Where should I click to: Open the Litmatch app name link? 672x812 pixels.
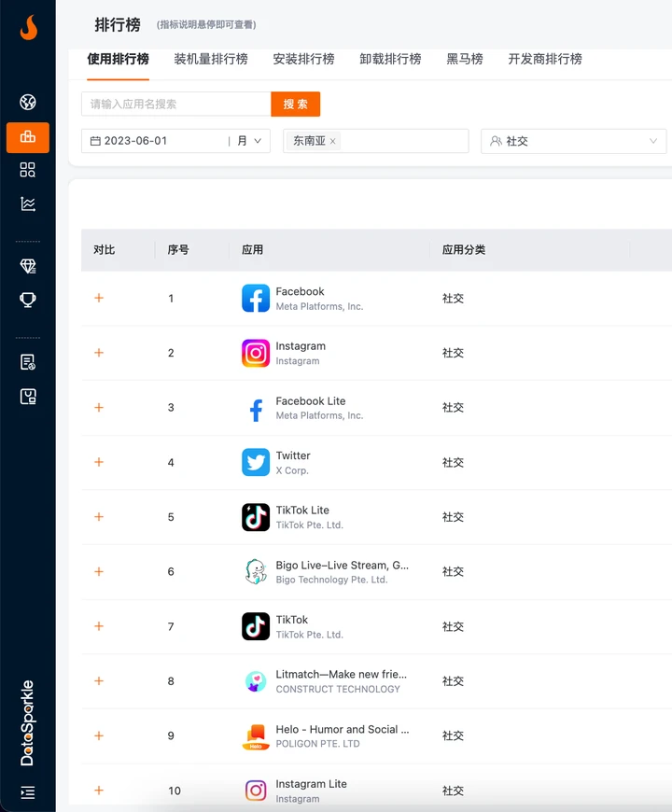[x=342, y=674]
